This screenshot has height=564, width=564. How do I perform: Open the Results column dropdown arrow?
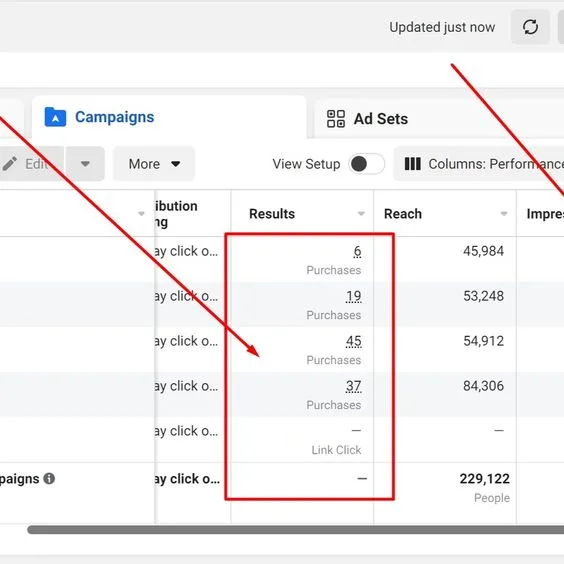pyautogui.click(x=361, y=214)
